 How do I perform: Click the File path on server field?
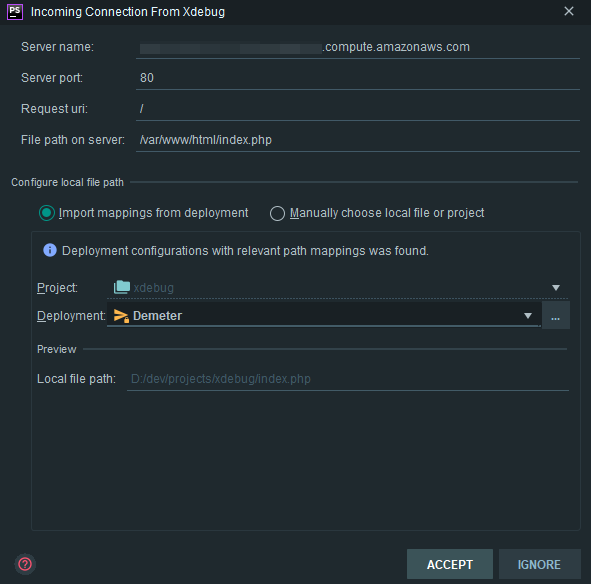(x=358, y=140)
